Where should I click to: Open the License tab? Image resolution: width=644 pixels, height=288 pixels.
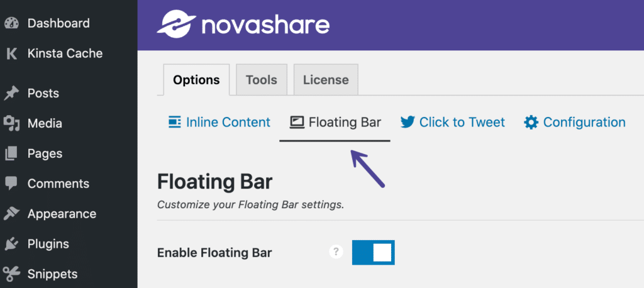[326, 79]
